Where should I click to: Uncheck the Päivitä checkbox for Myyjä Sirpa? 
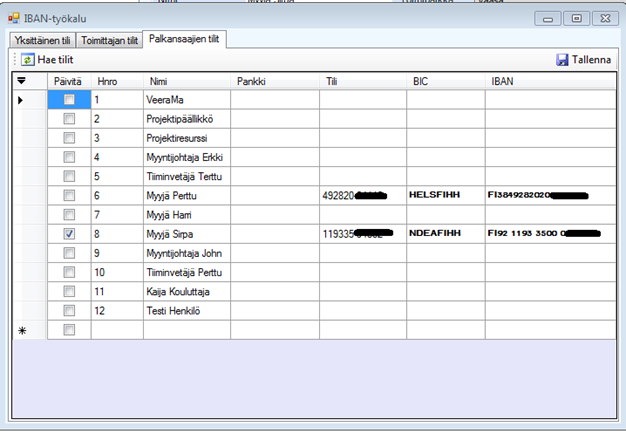pyautogui.click(x=69, y=233)
